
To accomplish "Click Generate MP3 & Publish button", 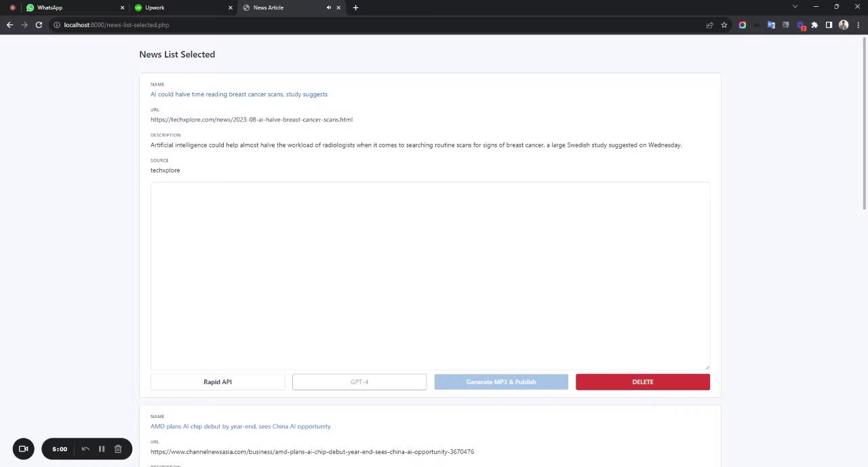I will tap(501, 382).
